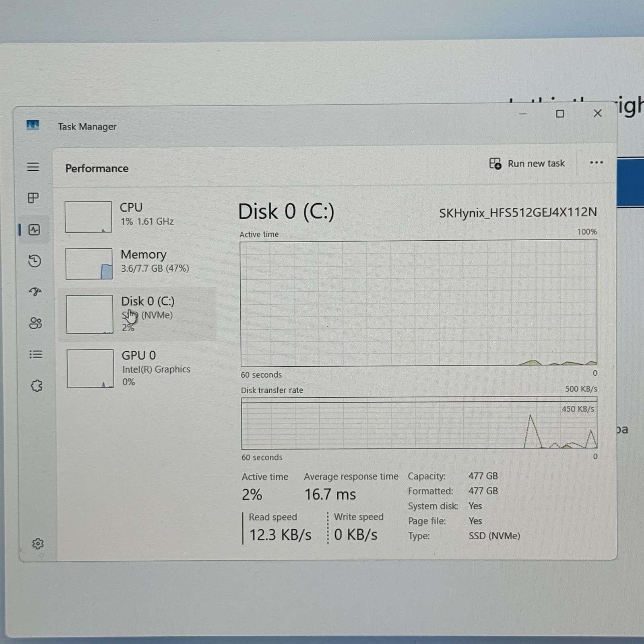
Task: Click the Performance page title
Action: coord(97,168)
